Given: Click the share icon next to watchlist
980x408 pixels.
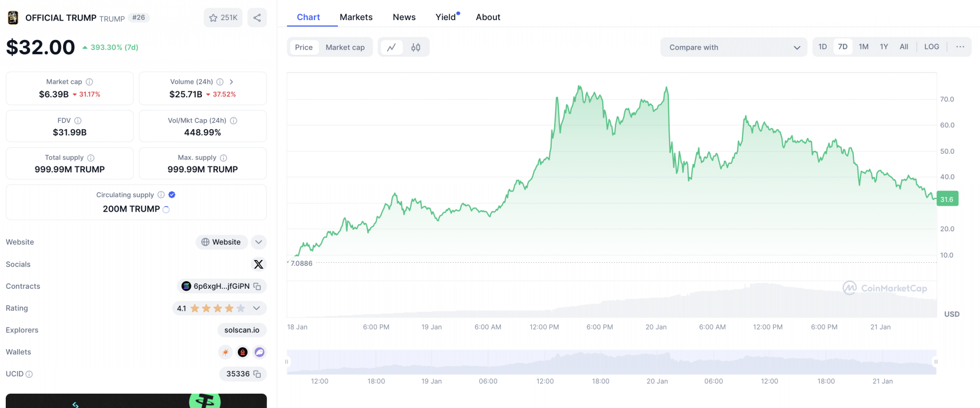Looking at the screenshot, I should 257,18.
